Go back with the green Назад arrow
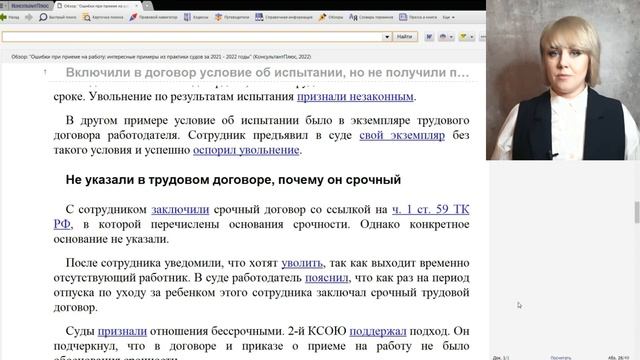Screen dimensions: 640x360 [9, 17]
